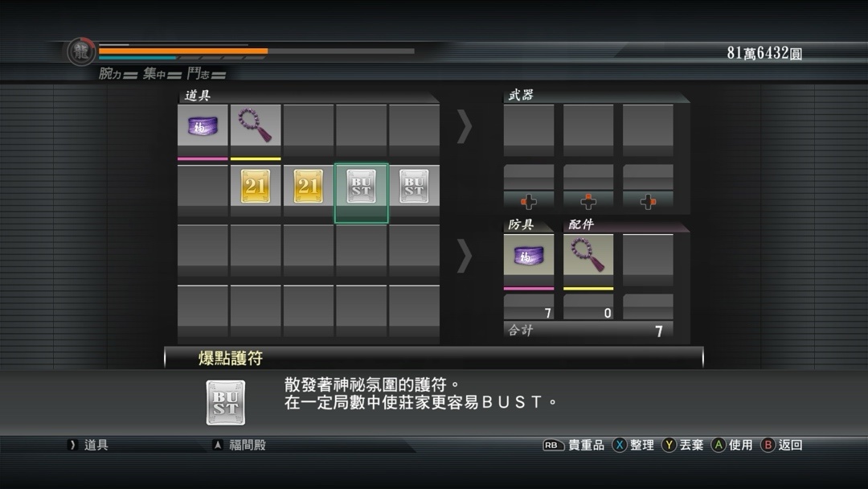Click the money amount 81萬6432圓

pos(764,53)
